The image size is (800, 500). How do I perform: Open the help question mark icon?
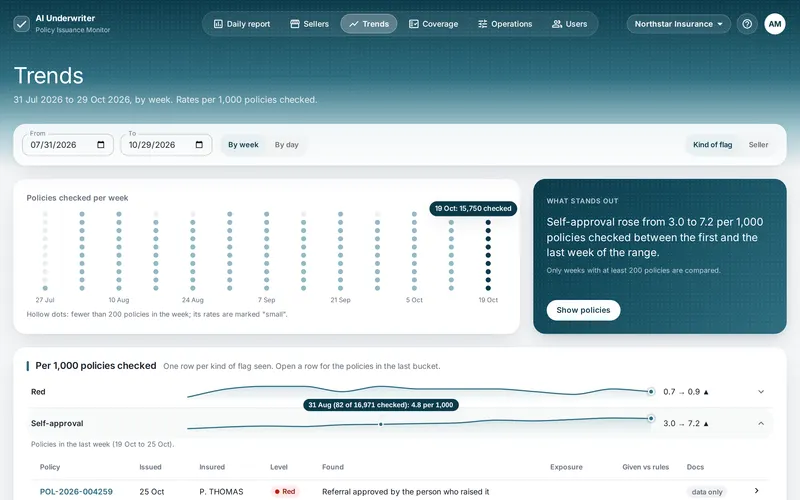747,24
